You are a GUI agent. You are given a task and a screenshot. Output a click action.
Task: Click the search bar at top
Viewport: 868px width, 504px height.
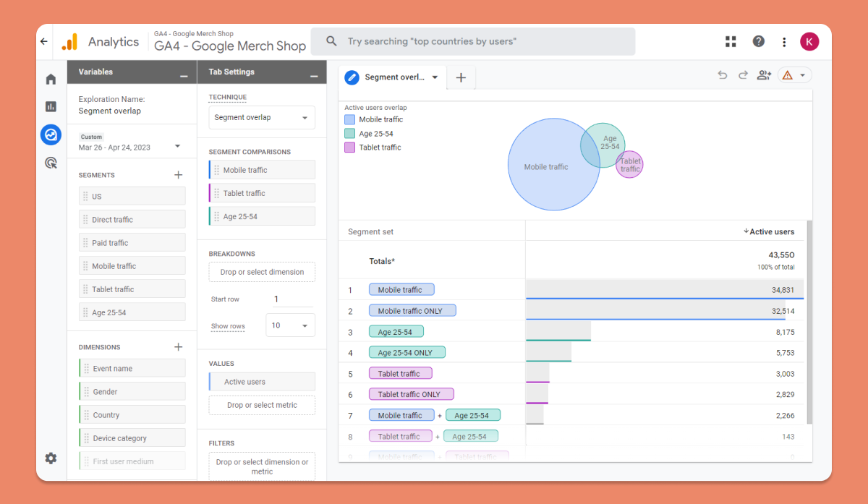(x=473, y=42)
